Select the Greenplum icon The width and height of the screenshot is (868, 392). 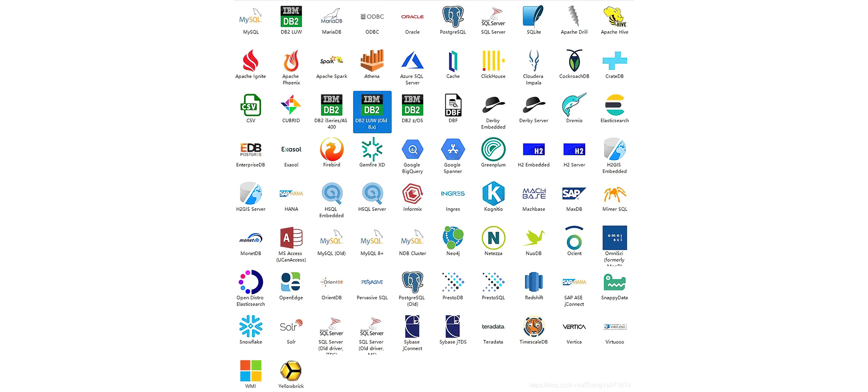tap(493, 150)
